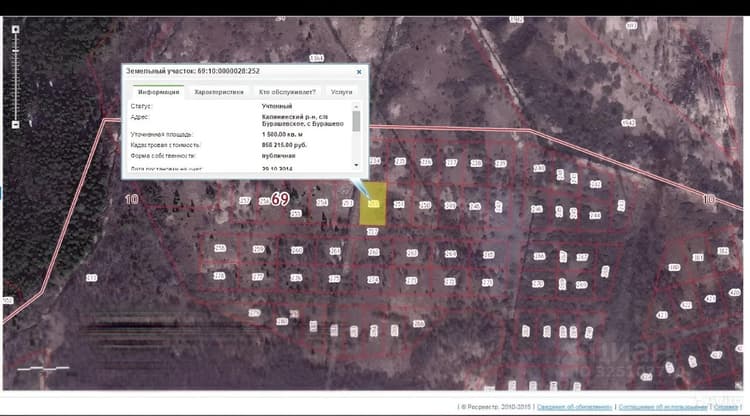Zoom out with the map minus button
The width and height of the screenshot is (750, 416).
point(15,124)
